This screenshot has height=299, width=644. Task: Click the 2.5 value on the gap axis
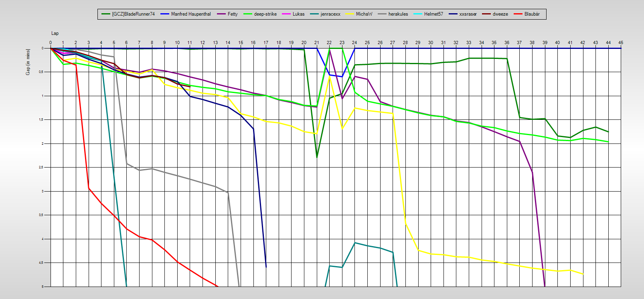click(41, 168)
